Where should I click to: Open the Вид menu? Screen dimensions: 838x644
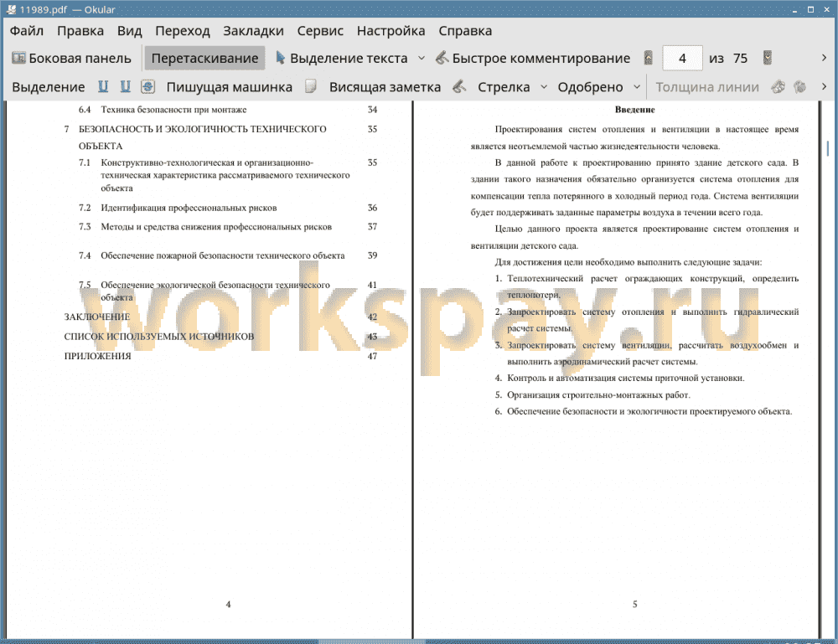129,31
